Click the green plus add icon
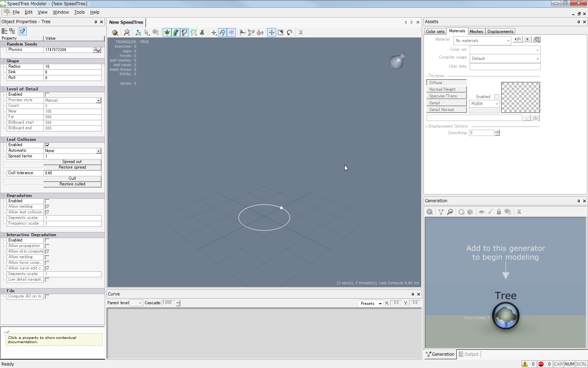 [x=213, y=33]
